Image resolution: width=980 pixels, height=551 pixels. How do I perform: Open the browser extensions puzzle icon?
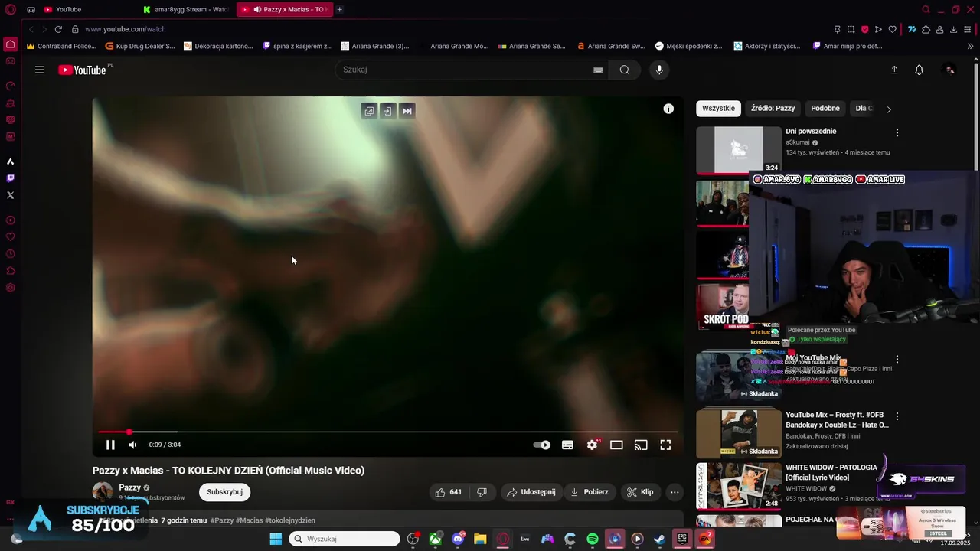(926, 29)
